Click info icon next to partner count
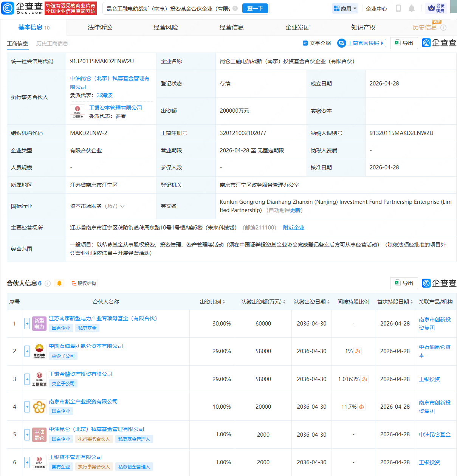This screenshot has width=457, height=476. coord(48,284)
